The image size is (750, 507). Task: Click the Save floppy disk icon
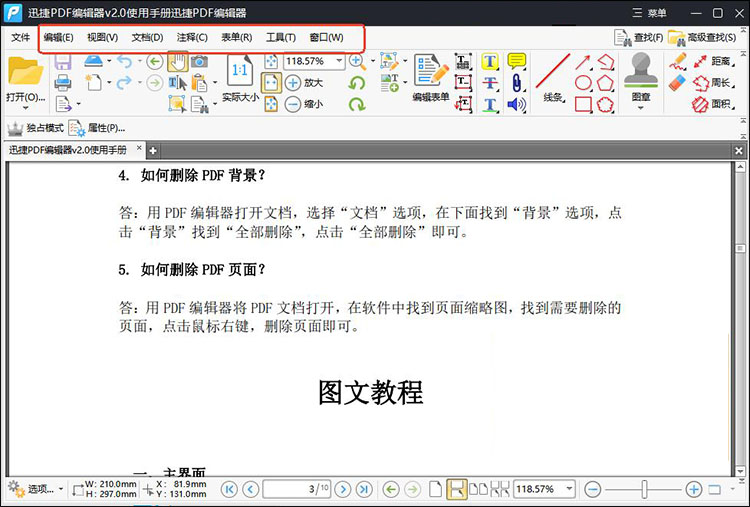tap(63, 62)
